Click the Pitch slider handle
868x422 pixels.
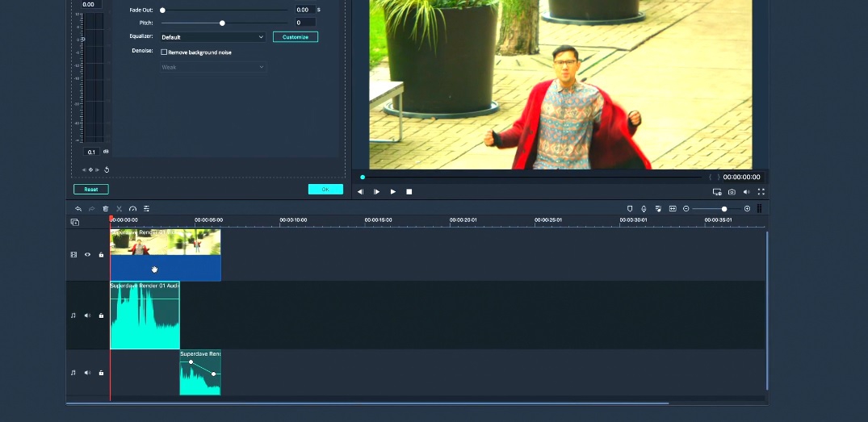[222, 23]
